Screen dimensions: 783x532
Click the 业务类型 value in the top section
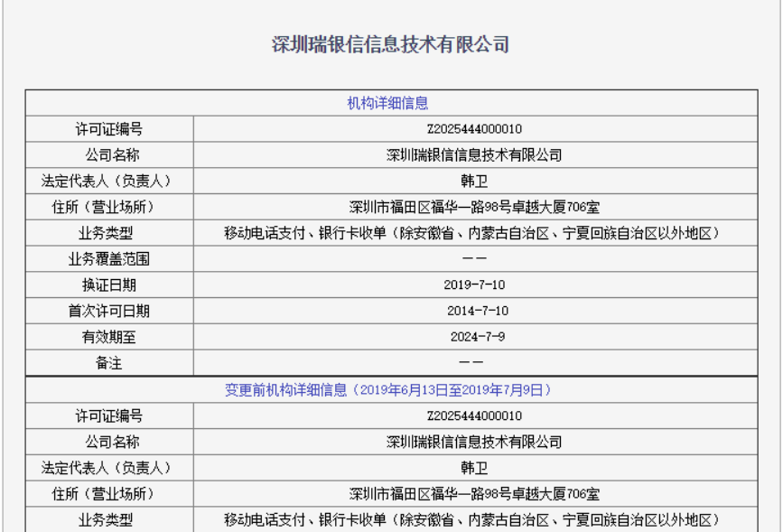tap(474, 233)
